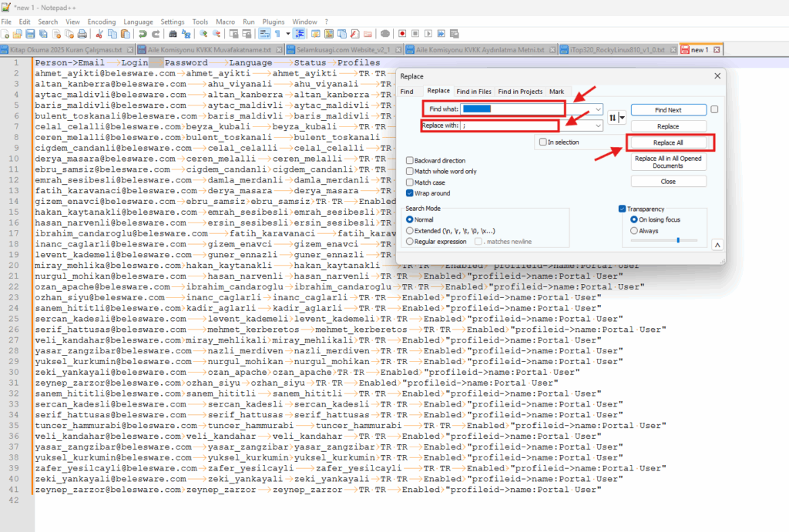Expand the Find what history dropdown
This screenshot has width=789, height=532.
pyautogui.click(x=598, y=109)
